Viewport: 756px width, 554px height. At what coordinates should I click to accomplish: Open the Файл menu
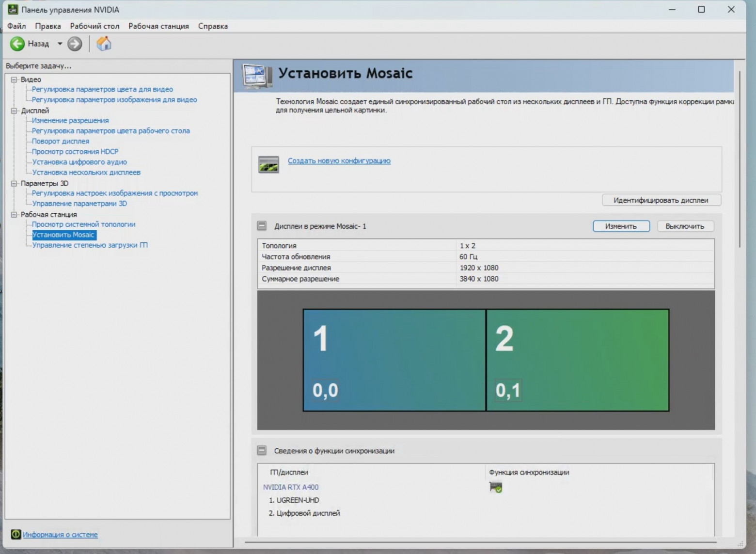point(16,26)
